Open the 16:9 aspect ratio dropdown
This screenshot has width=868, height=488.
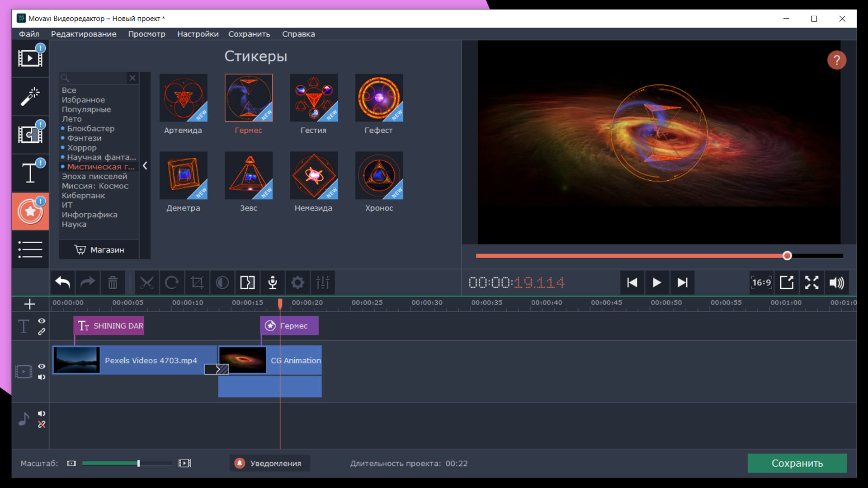tap(761, 283)
